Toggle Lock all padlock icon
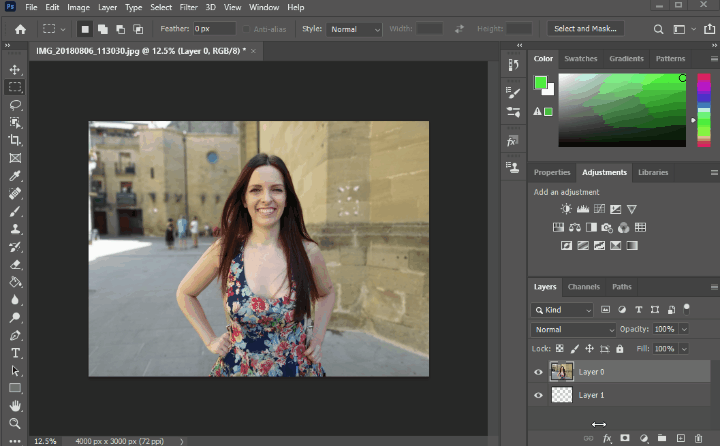 pyautogui.click(x=619, y=349)
